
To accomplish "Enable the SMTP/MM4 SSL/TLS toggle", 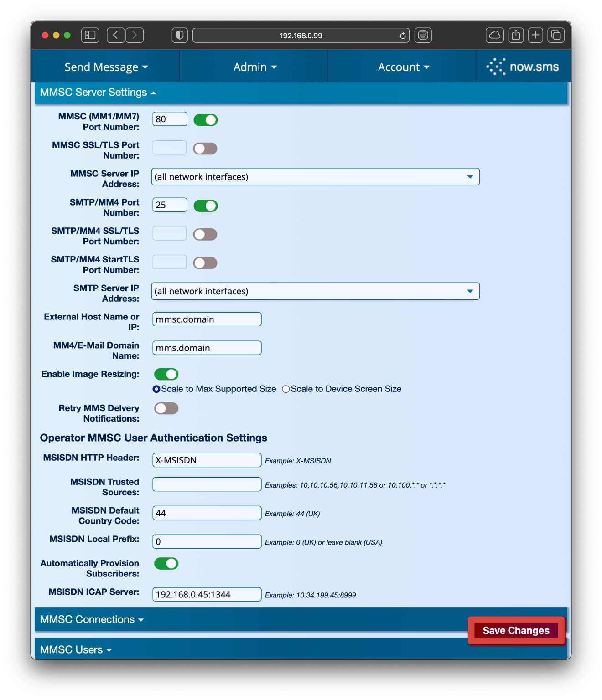I will (x=205, y=234).
